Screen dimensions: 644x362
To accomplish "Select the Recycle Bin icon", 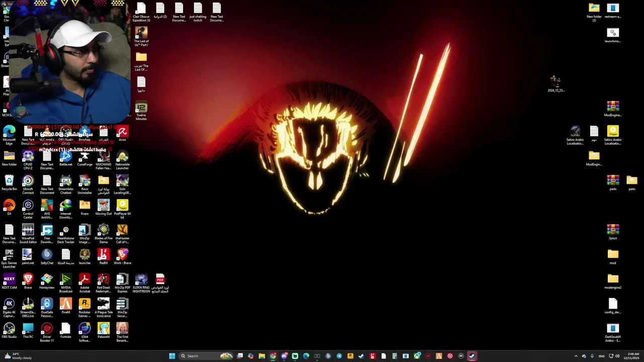I will pos(9,184).
